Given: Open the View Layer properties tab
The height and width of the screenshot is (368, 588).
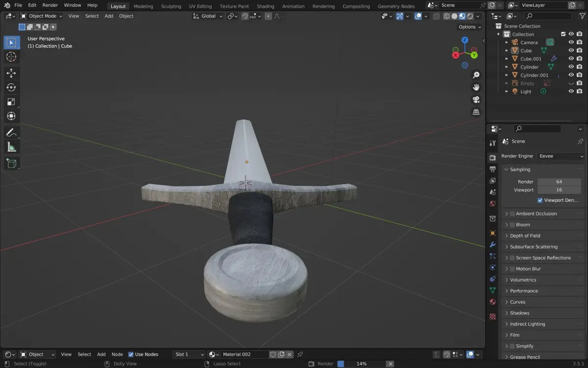Looking at the screenshot, I should [492, 181].
